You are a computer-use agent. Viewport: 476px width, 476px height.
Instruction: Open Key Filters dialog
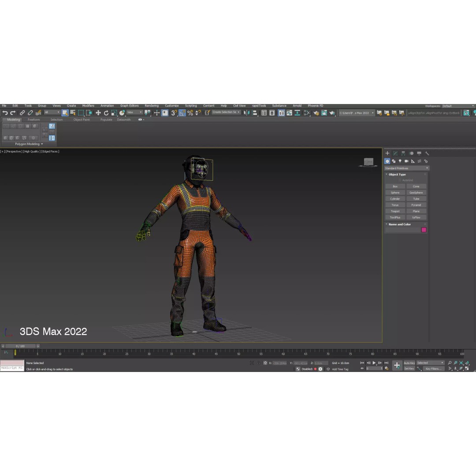(x=433, y=369)
